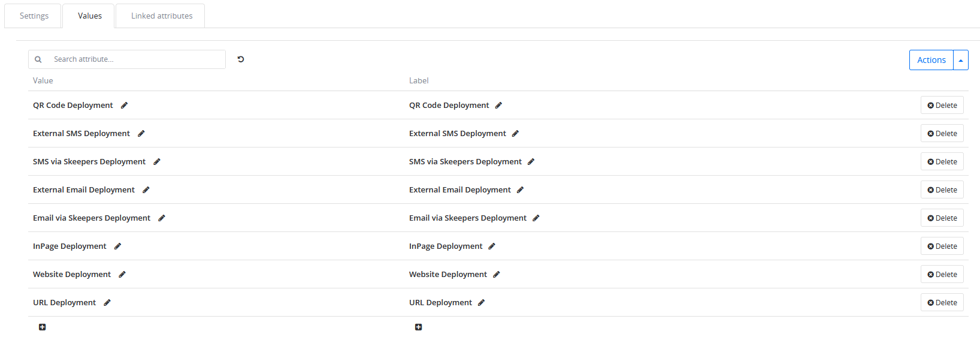Click pencil next to InPage Deployment label

coord(492,246)
